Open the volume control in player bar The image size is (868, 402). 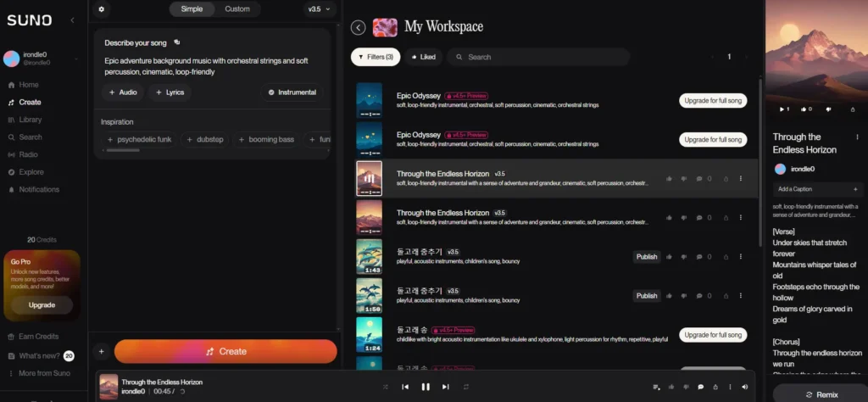tap(744, 387)
